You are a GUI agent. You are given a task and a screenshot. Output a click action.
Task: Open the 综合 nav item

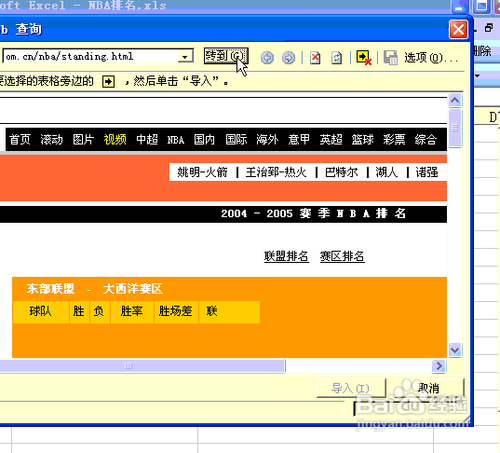(x=425, y=139)
